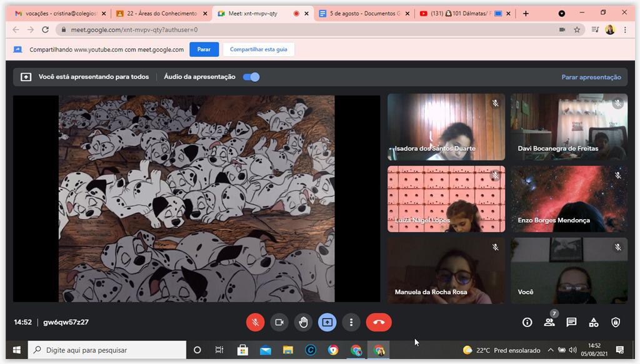Click the present screen button

coord(327,322)
